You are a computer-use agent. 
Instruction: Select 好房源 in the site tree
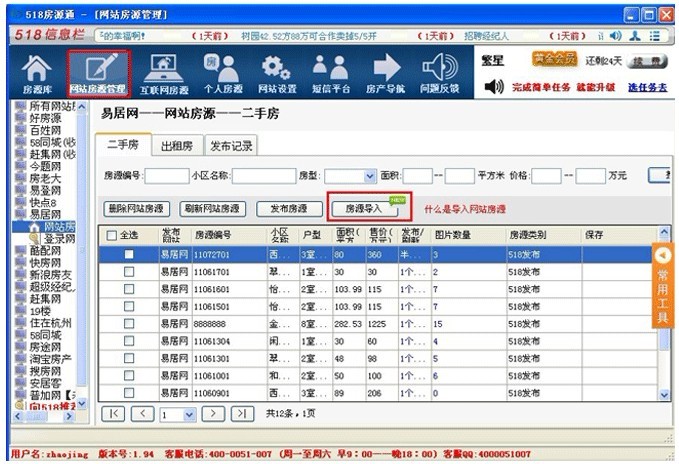(x=45, y=118)
